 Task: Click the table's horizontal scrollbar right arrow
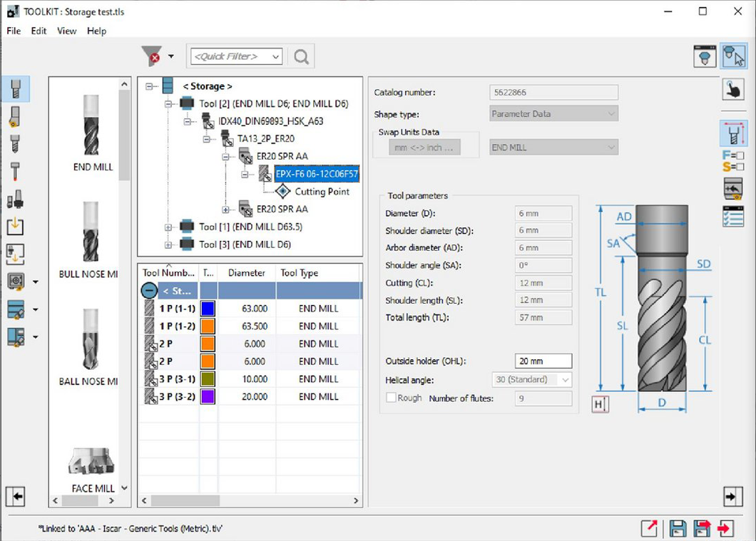pos(356,500)
